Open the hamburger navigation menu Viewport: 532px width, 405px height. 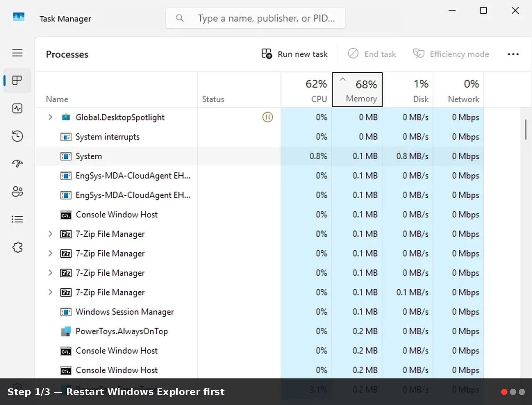pyautogui.click(x=17, y=53)
